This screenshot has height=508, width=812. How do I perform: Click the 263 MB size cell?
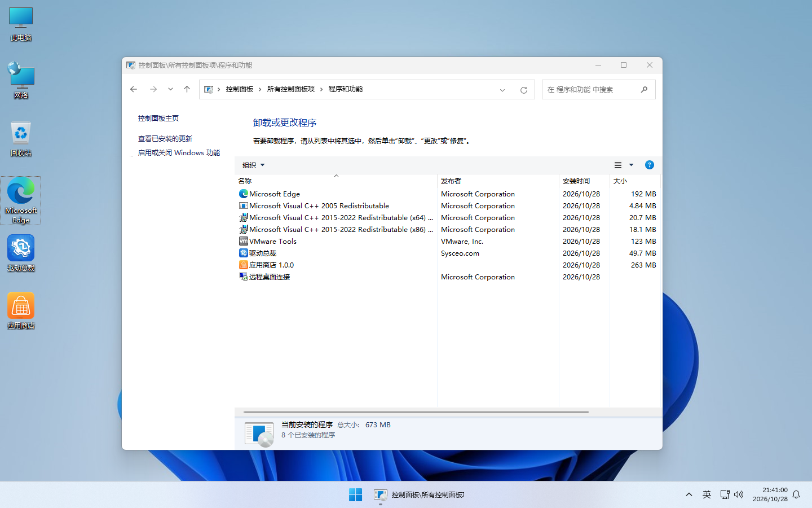643,265
